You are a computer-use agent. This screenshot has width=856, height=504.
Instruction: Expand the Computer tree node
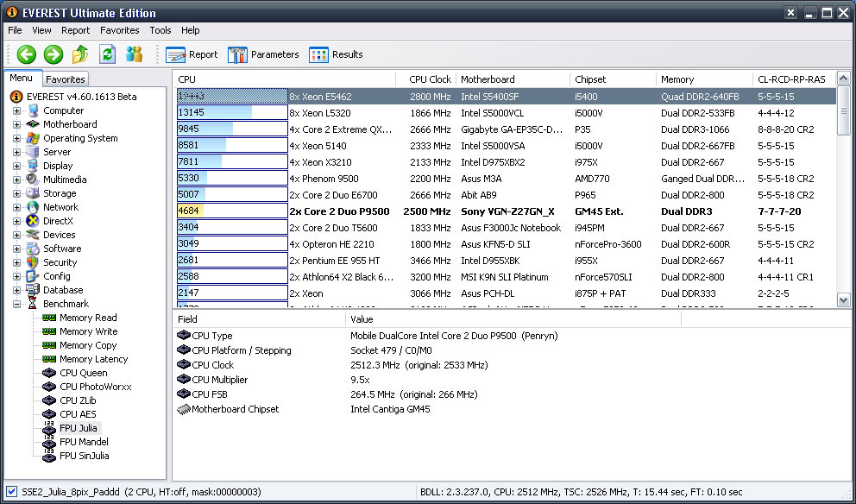[x=17, y=110]
